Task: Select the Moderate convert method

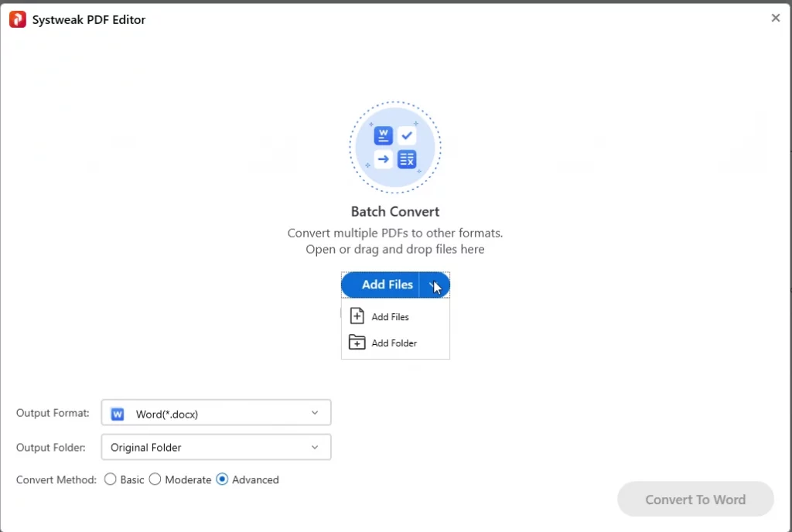Action: click(x=155, y=479)
